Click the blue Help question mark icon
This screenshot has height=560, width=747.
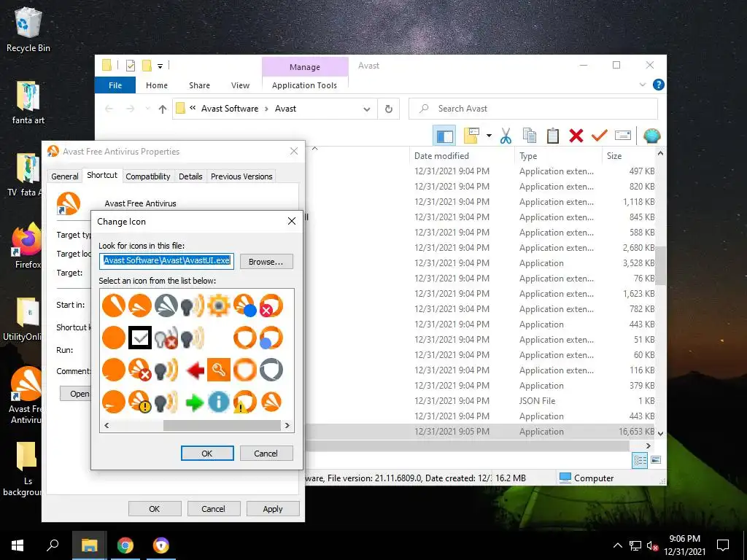[659, 85]
